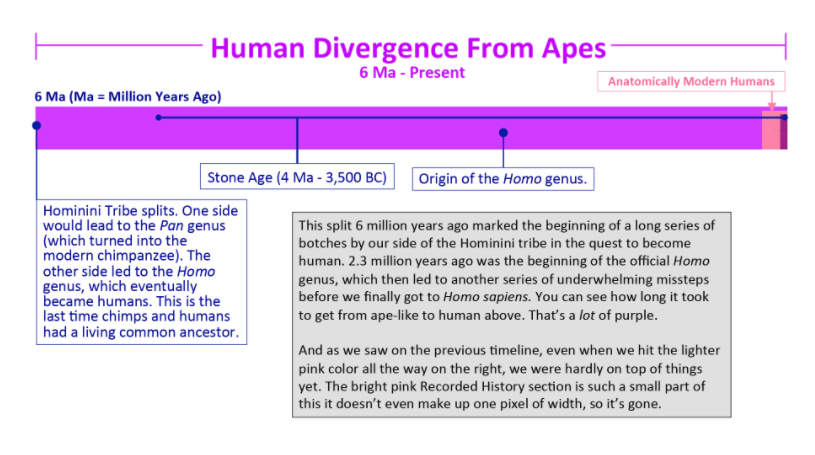Click the 6 Ma - Present subtitle

(412, 72)
